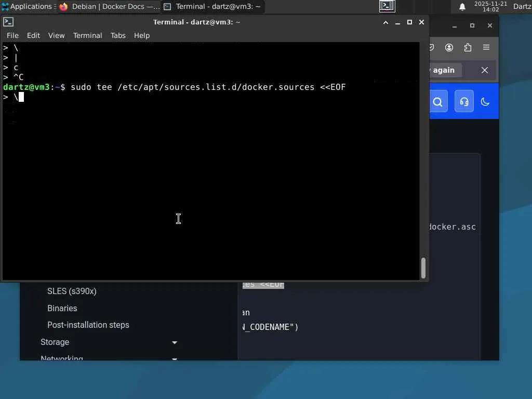Toggle dark mode moon icon in Docker Docs
Image resolution: width=532 pixels, height=399 pixels.
click(x=485, y=102)
